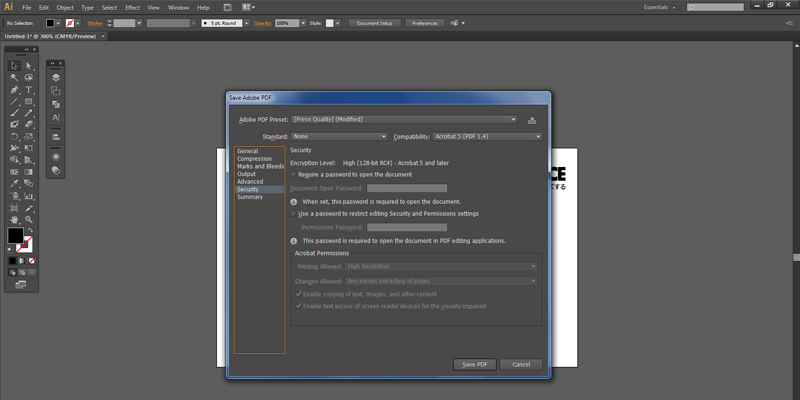Select the Artboard tool
Viewport: 800px width, 400px height.
(x=14, y=208)
